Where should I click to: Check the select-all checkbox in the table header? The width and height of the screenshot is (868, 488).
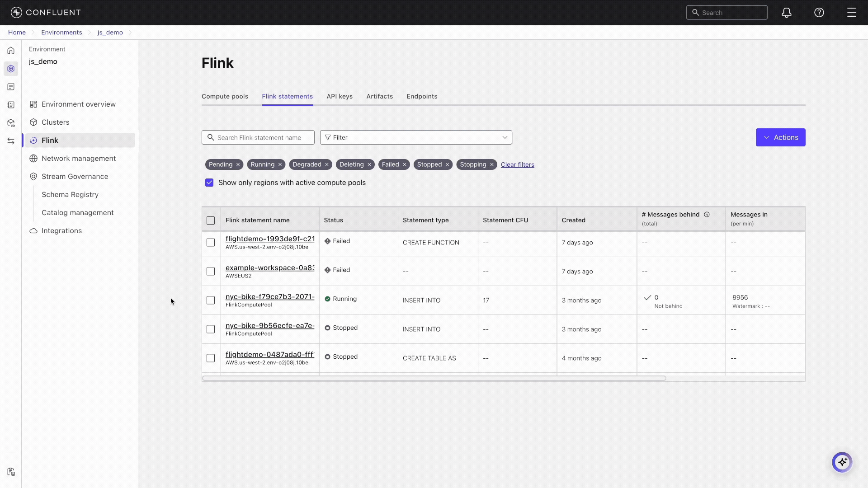point(211,221)
